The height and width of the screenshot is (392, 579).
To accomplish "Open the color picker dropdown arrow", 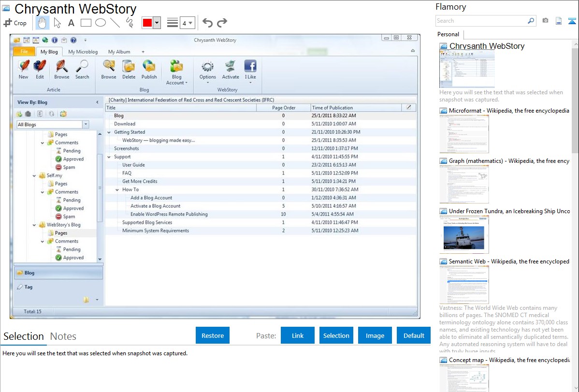I will pyautogui.click(x=157, y=23).
